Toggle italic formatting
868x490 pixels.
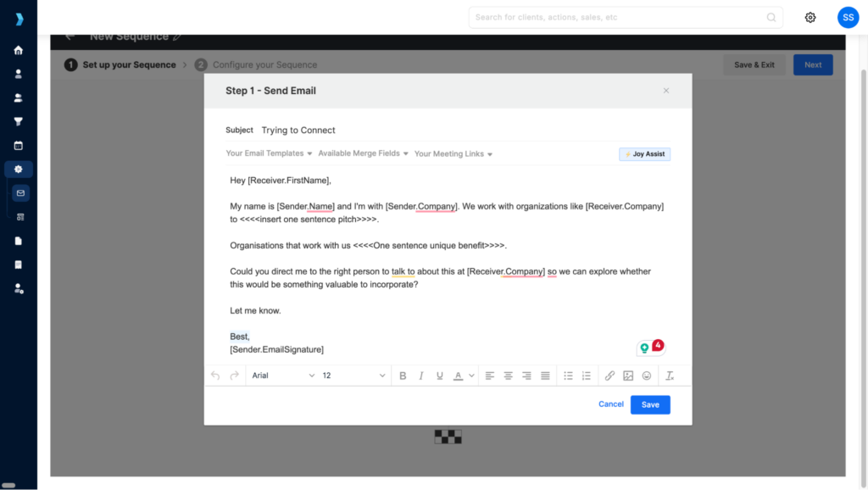tap(421, 376)
